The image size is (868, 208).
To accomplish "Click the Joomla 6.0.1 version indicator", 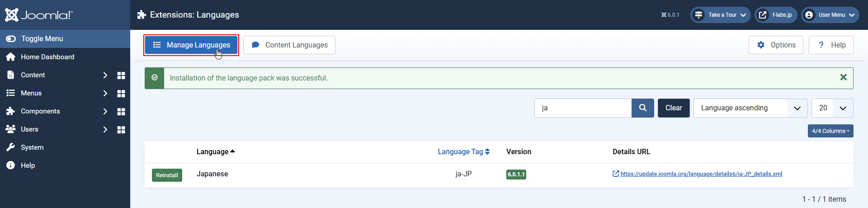I will click(670, 15).
